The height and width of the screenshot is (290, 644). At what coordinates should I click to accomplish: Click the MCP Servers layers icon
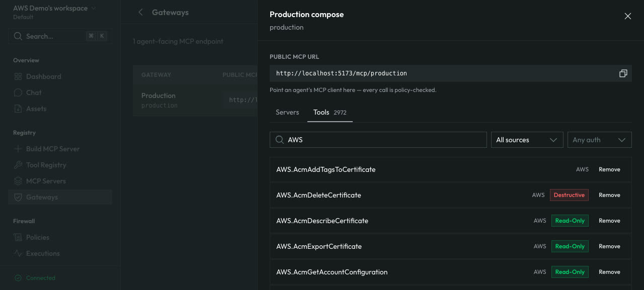point(18,181)
